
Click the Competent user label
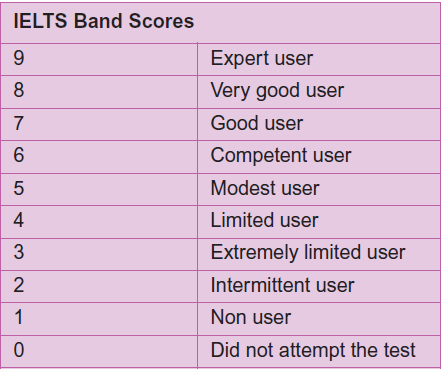[281, 156]
